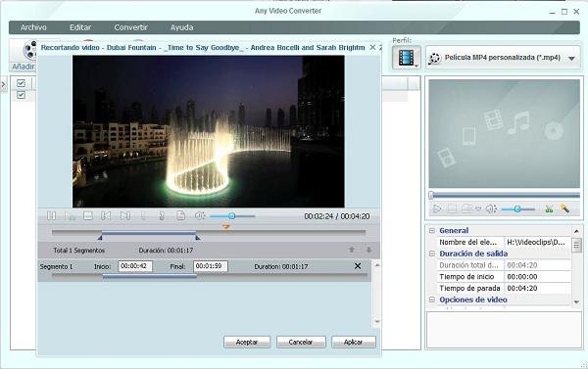Click the Aceptar button

click(x=247, y=342)
